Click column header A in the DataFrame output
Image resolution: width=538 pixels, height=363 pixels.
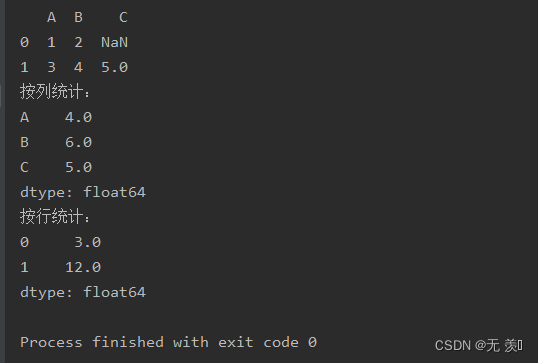click(x=51, y=17)
